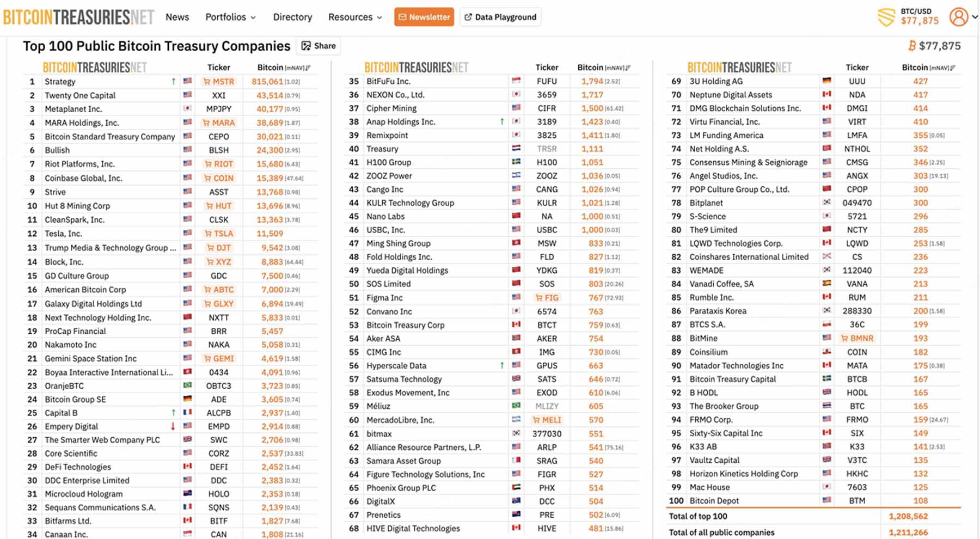Open the Cipher Mining entry
The width and height of the screenshot is (980, 539).
coord(391,108)
